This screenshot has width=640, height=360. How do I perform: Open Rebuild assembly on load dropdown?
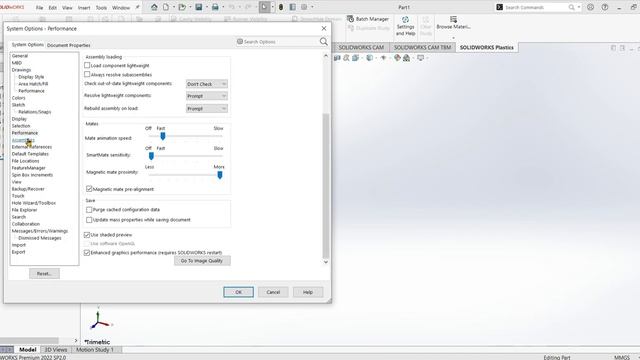(x=207, y=109)
